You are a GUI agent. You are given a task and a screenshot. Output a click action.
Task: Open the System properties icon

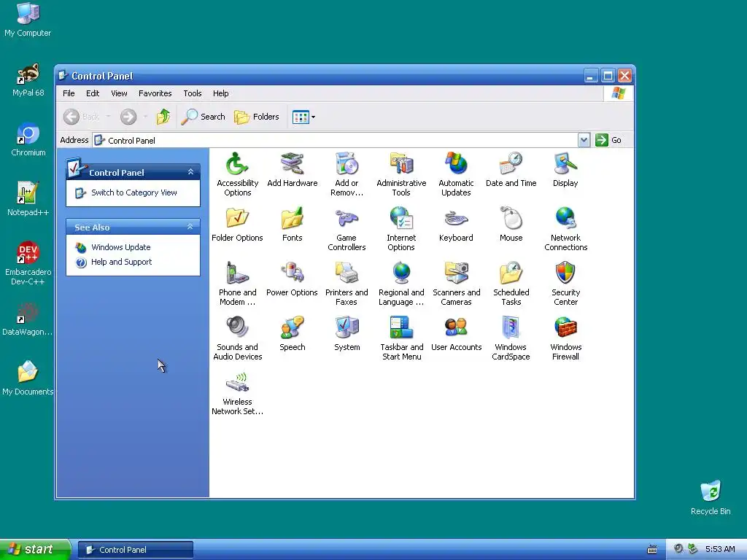(347, 333)
